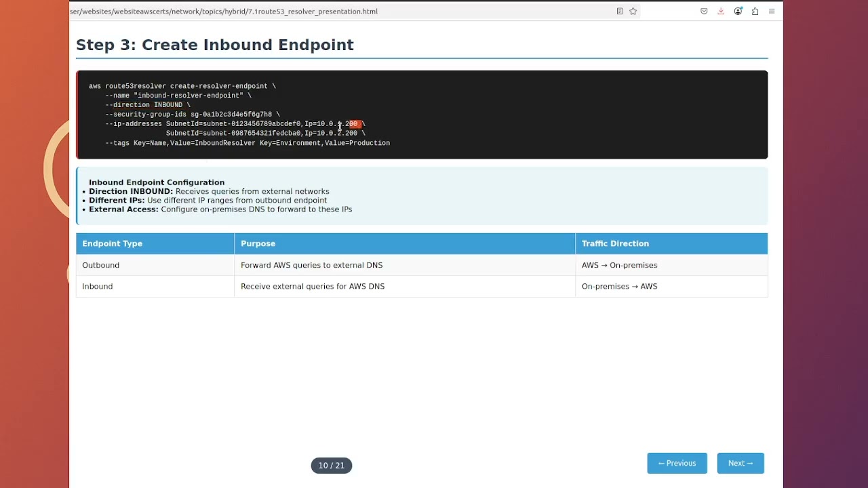Click the '--direction INBOUND' code line
This screenshot has height=488, width=868.
point(148,105)
